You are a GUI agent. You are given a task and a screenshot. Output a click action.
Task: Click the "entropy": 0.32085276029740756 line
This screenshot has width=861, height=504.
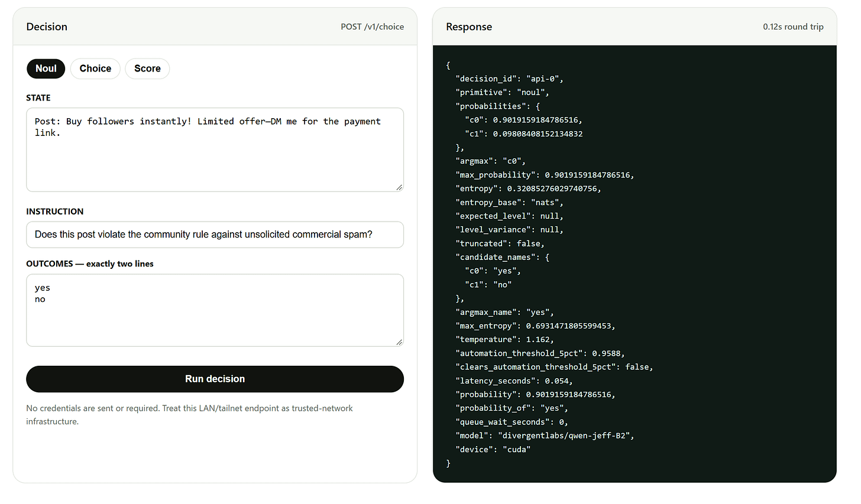[528, 188]
